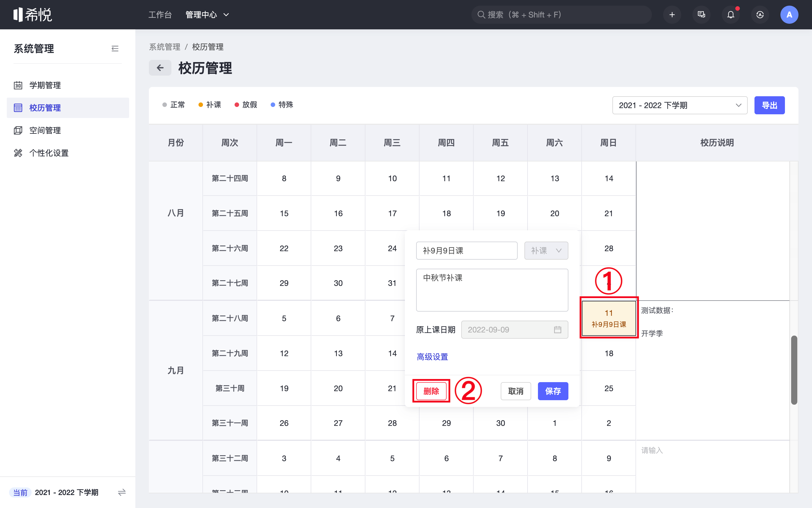The image size is (812, 508).
Task: Click the 第二十八周 week label
Action: 230,318
